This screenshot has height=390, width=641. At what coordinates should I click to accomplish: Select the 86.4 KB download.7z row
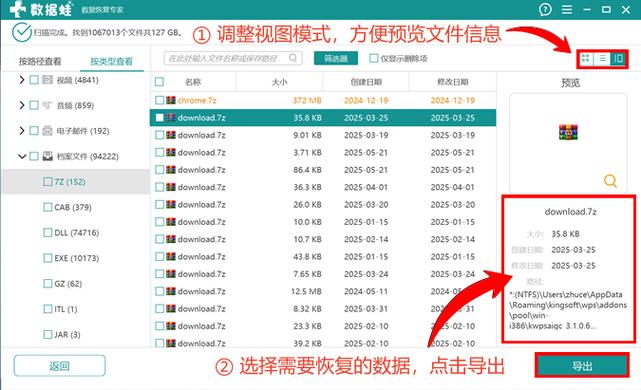point(323,170)
